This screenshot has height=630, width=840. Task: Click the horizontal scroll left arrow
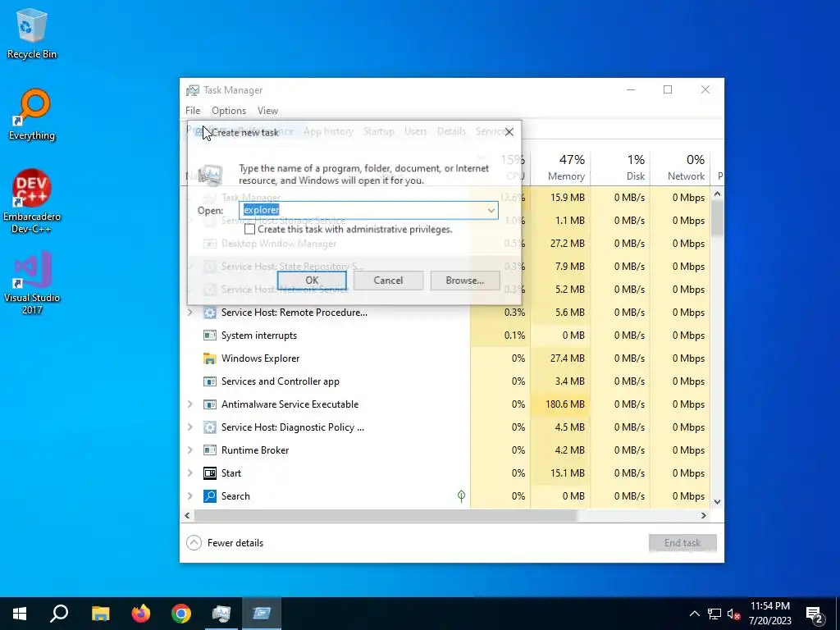187,515
